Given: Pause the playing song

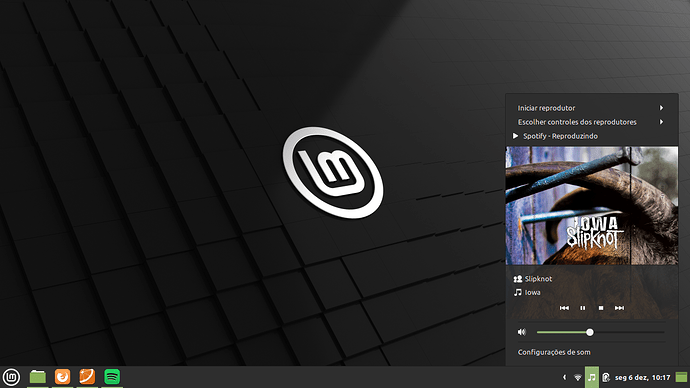Looking at the screenshot, I should pyautogui.click(x=583, y=308).
